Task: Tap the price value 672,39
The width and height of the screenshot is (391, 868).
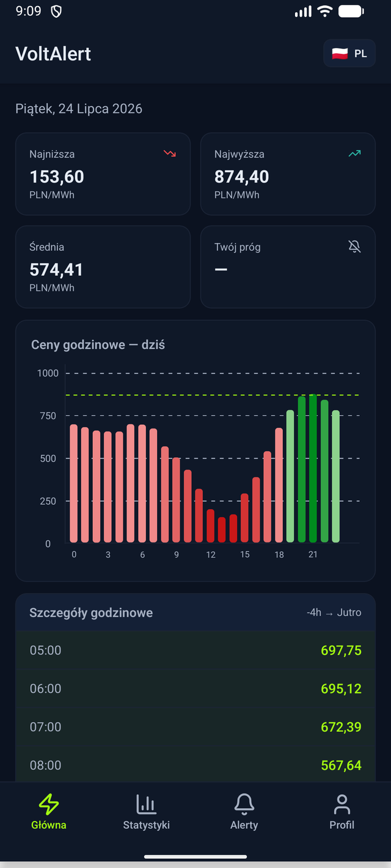Action: coord(342,727)
